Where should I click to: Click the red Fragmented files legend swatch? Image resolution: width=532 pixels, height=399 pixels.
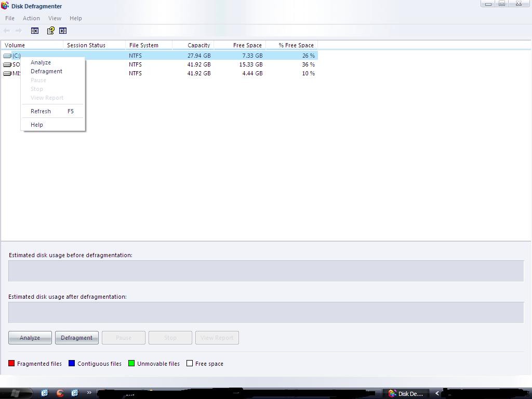[11, 363]
